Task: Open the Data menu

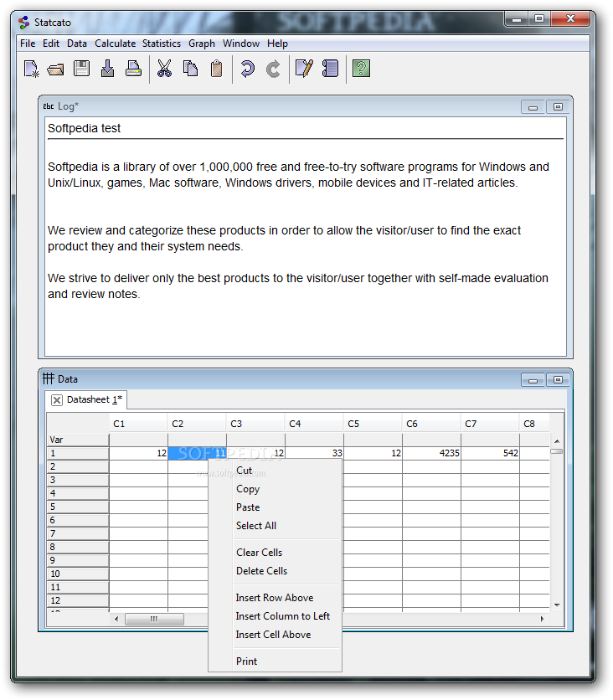Action: pos(77,44)
